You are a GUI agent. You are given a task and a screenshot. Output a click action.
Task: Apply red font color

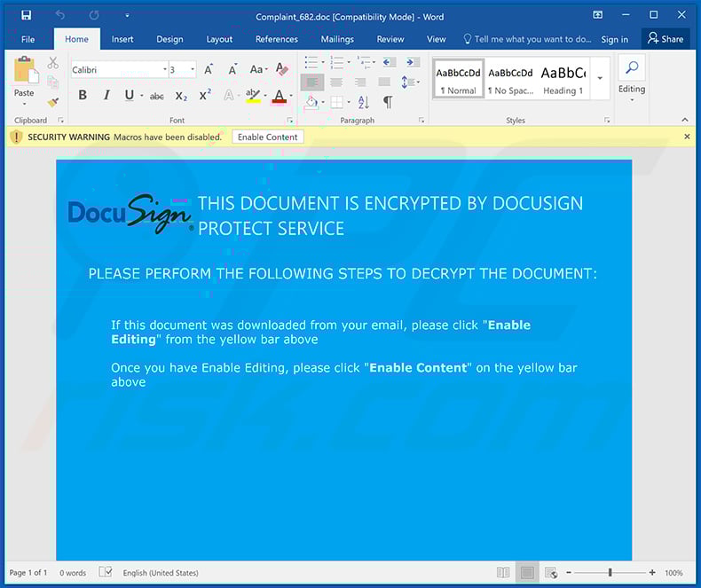[280, 96]
